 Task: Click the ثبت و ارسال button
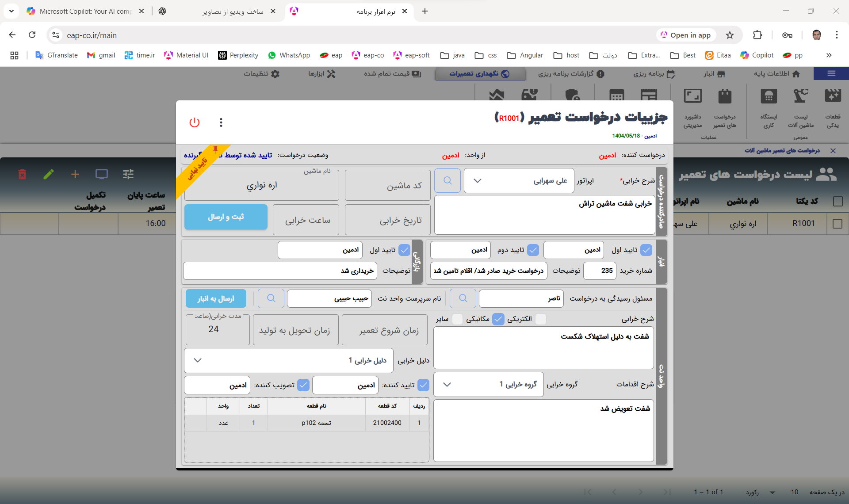pyautogui.click(x=226, y=217)
